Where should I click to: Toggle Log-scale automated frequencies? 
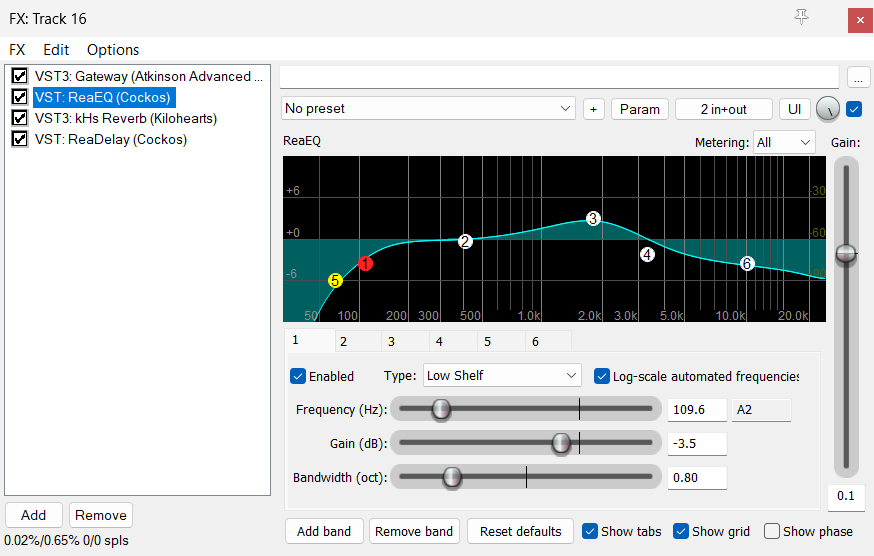[x=601, y=376]
